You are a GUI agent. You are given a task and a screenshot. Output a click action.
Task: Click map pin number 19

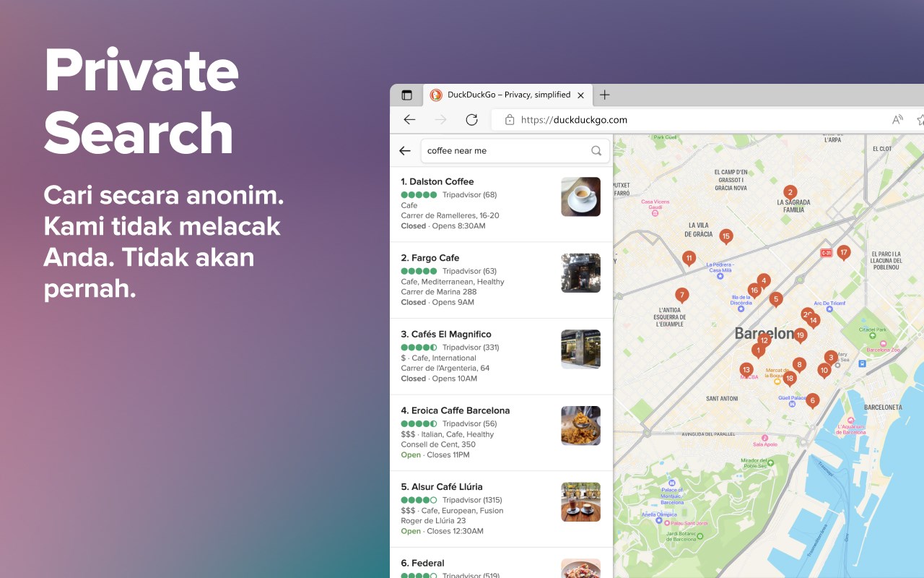800,335
